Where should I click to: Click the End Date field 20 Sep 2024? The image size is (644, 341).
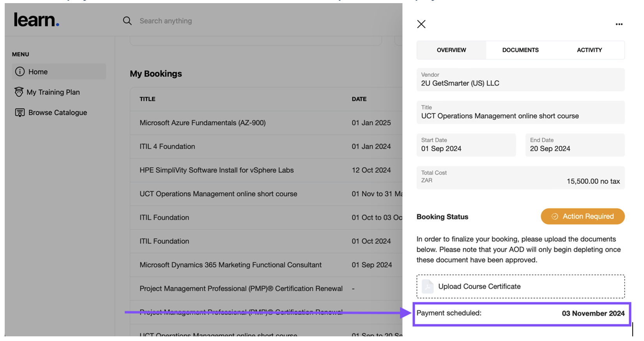tap(575, 145)
